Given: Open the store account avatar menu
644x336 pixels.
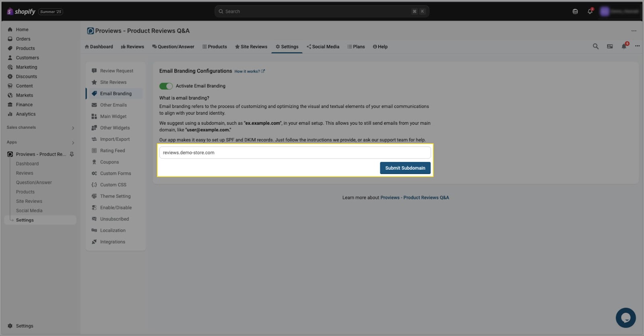Looking at the screenshot, I should coord(619,11).
